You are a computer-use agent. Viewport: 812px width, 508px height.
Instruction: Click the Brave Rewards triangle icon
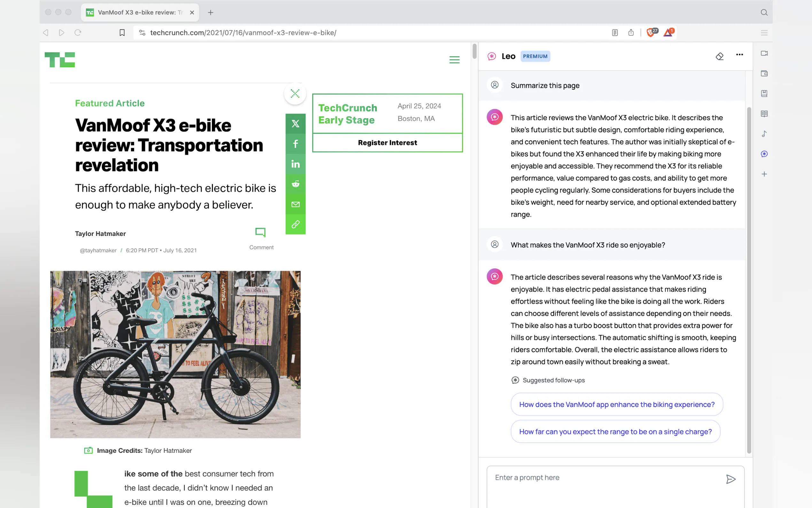[x=667, y=33]
